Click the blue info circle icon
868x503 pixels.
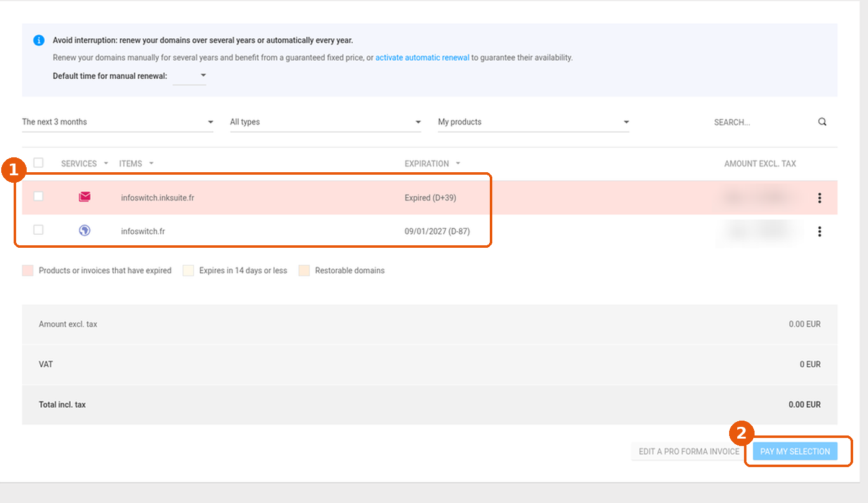coord(38,40)
